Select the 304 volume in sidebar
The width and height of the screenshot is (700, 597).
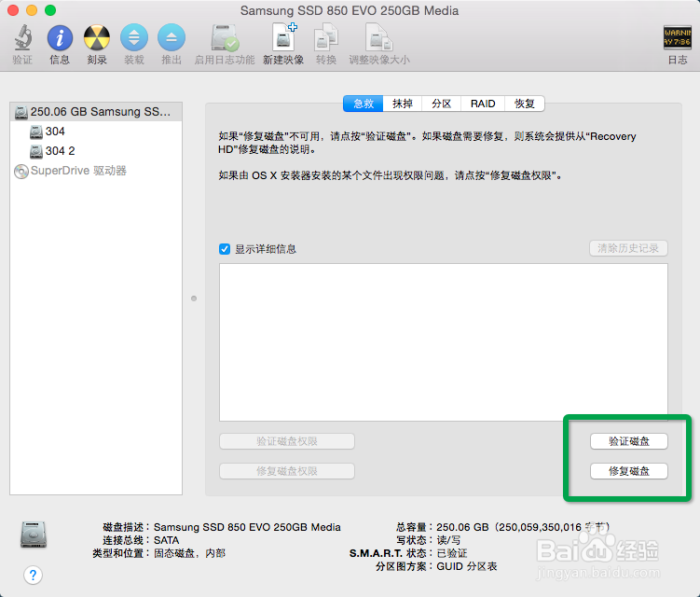96,132
